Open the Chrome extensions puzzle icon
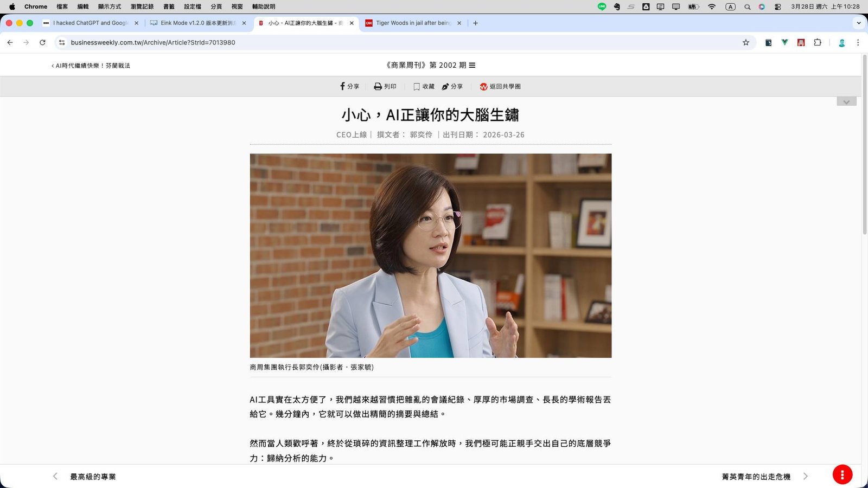This screenshot has height=488, width=868. [x=818, y=42]
